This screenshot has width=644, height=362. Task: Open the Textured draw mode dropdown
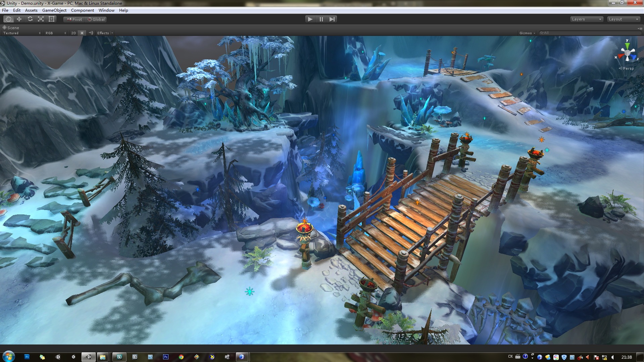coord(22,33)
